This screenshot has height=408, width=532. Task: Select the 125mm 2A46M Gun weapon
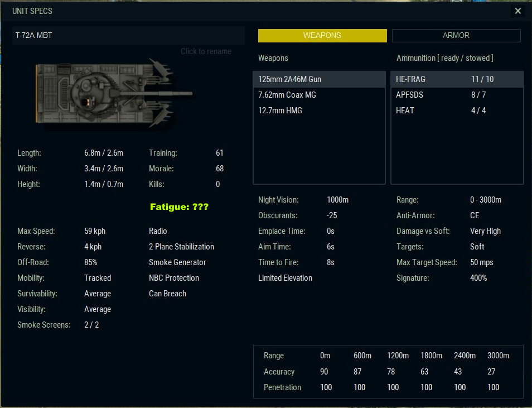(319, 79)
